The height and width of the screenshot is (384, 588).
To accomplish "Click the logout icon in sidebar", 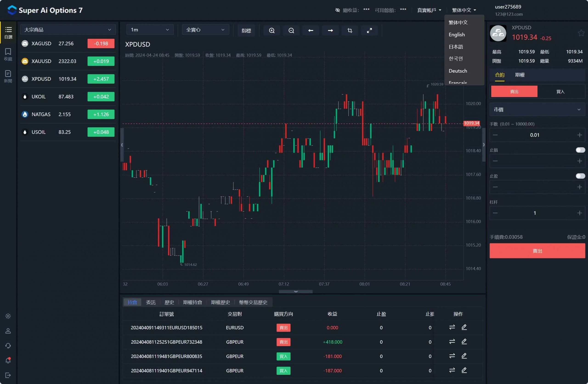I will coord(8,375).
